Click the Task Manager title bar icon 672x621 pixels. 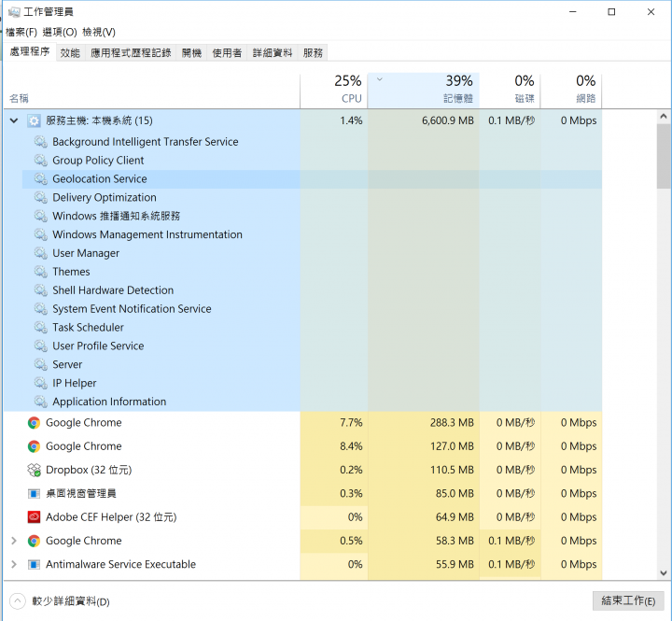tap(14, 11)
